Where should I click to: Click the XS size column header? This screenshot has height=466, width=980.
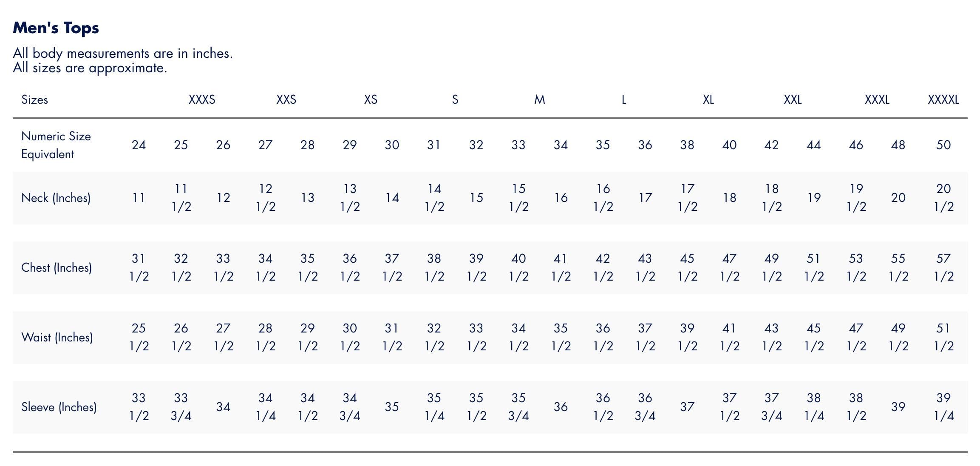coord(371,100)
